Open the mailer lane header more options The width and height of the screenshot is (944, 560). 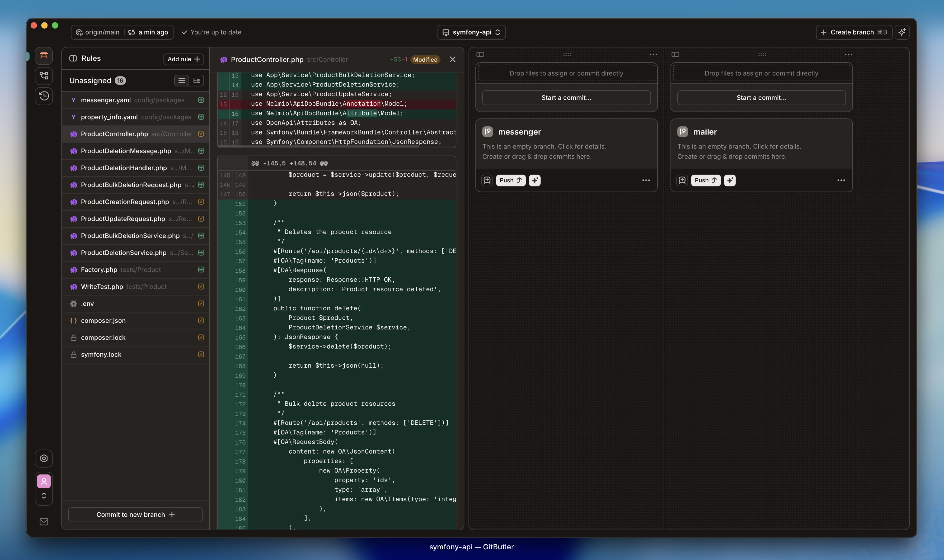(848, 55)
